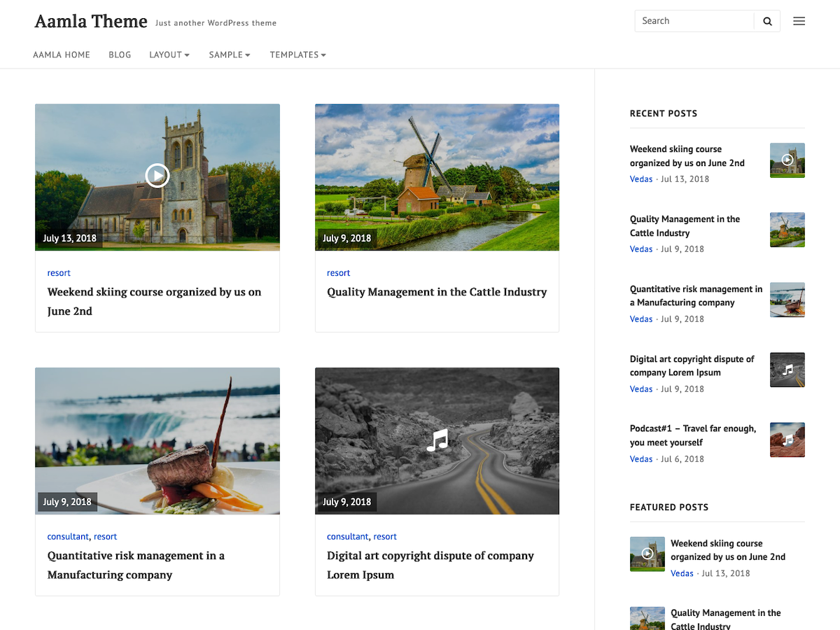This screenshot has height=630, width=840.
Task: Expand the Layout dropdown menu
Action: pyautogui.click(x=169, y=55)
